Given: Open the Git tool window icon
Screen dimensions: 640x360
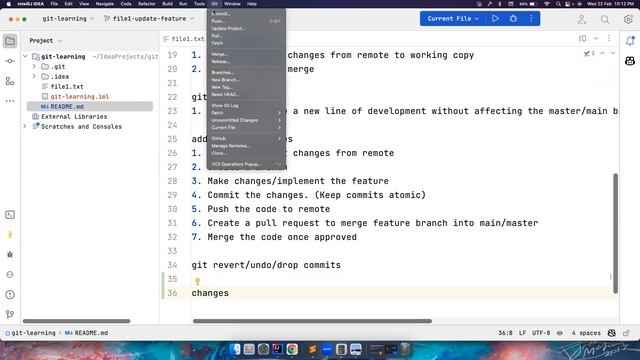Looking at the screenshot, I should (x=10, y=314).
